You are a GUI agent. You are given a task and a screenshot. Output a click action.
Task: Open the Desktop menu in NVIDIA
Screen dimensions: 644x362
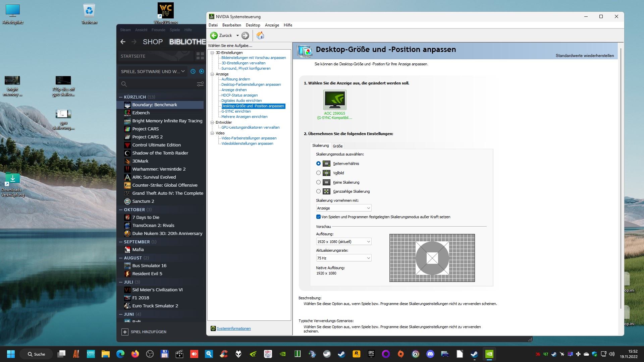coord(253,25)
